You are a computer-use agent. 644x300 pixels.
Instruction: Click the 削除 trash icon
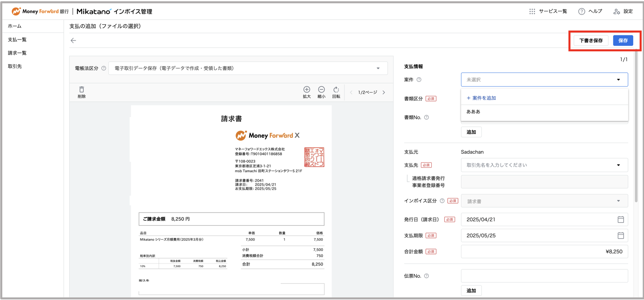pos(82,90)
